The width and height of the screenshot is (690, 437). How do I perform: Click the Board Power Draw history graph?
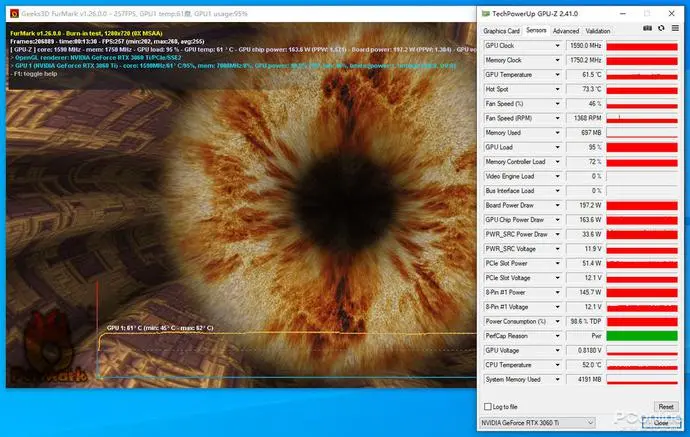(642, 206)
